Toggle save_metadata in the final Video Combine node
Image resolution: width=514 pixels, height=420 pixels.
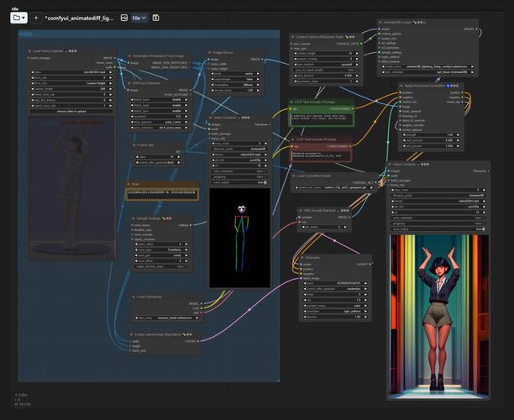[x=438, y=218]
